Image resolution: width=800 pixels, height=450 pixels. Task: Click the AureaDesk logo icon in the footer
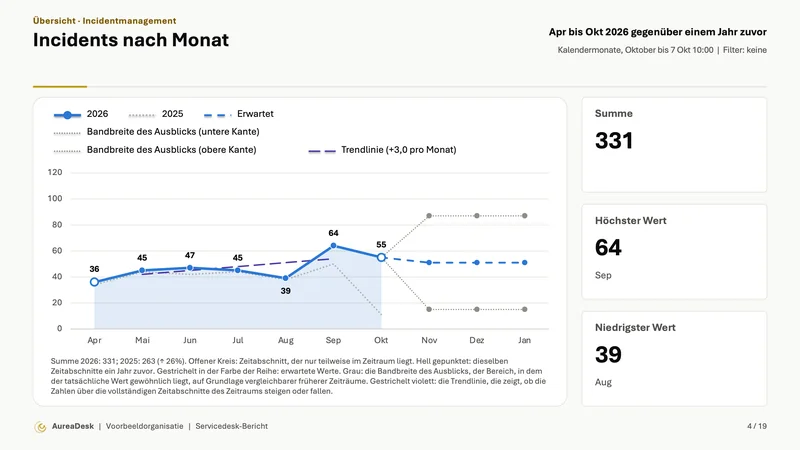pos(40,427)
